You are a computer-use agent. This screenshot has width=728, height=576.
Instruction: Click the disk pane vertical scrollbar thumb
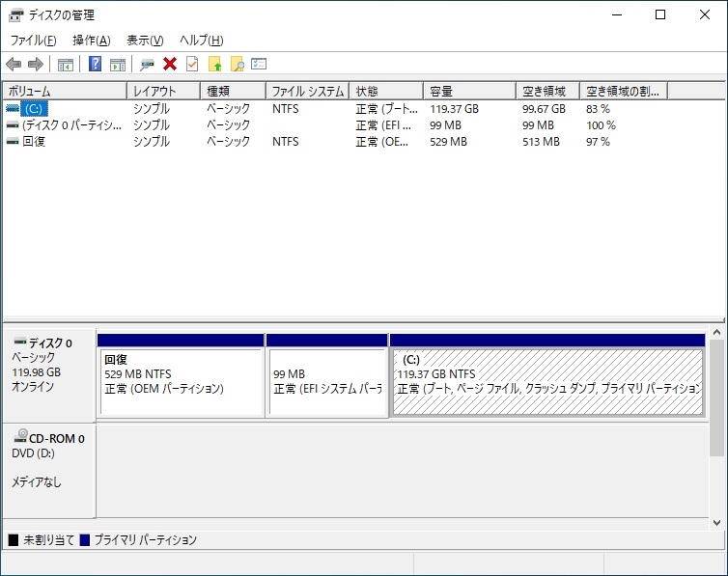point(716,398)
